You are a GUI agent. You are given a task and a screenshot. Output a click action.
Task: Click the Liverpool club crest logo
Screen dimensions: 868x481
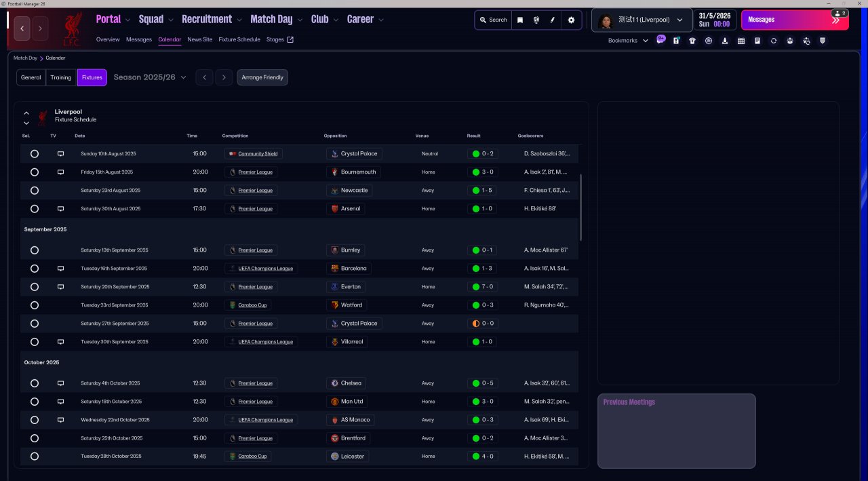[x=72, y=30]
